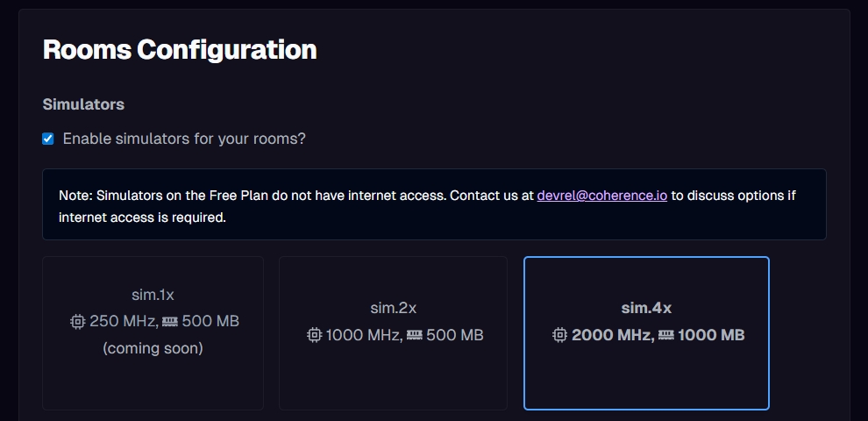Click the Simulators section label
Image resolution: width=868 pixels, height=421 pixels.
(83, 104)
